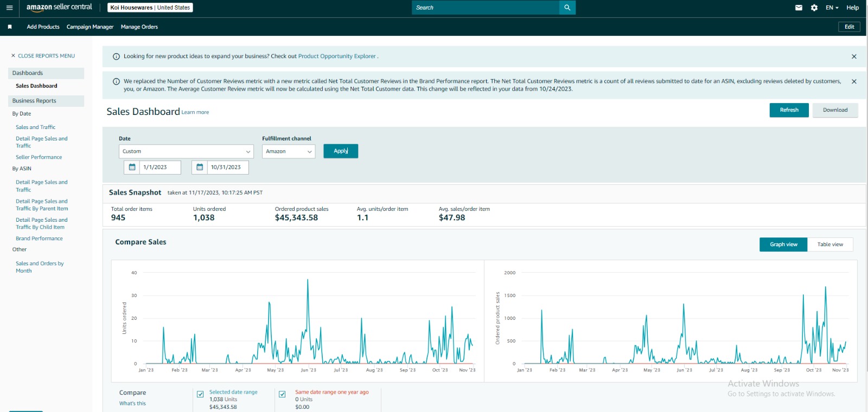Dismiss the Product Opportunity Explorer banner
This screenshot has width=868, height=412.
854,56
